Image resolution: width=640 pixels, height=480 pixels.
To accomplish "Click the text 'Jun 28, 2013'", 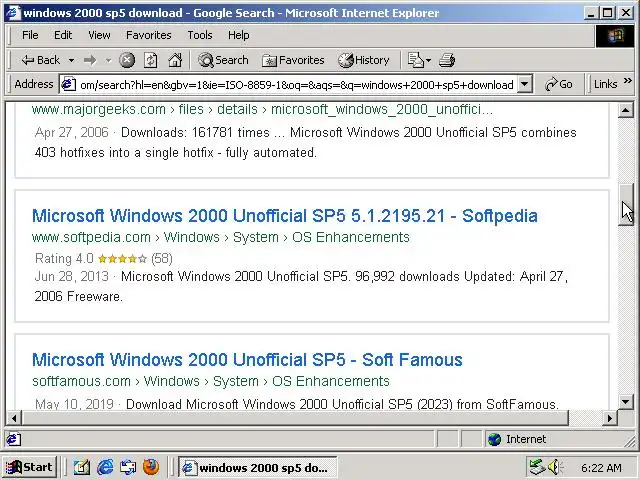I will (72, 276).
